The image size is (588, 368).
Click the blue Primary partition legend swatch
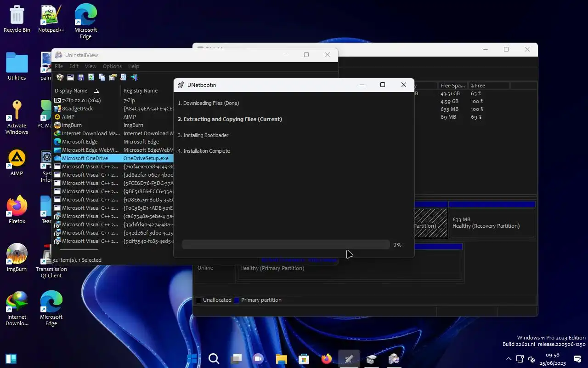tap(237, 300)
